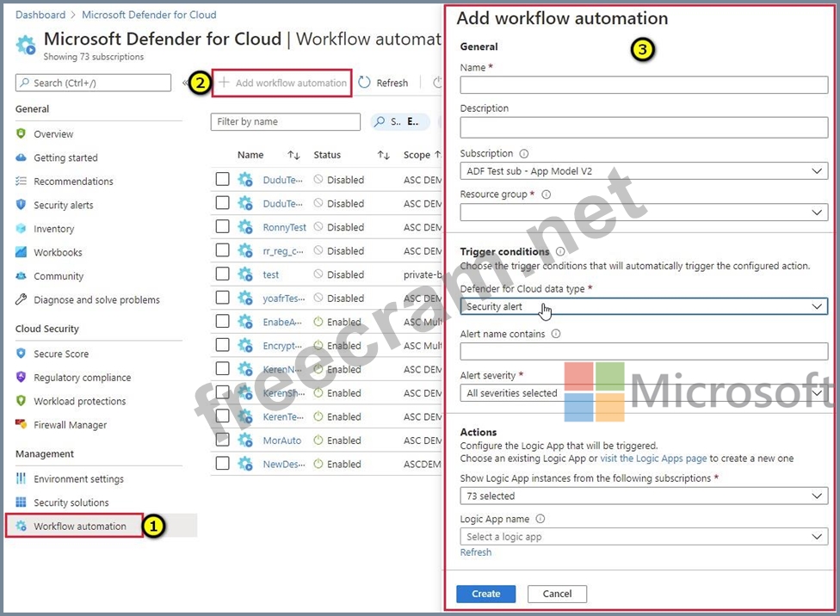Open the Subscription dropdown showing ADF Test sub

(644, 171)
